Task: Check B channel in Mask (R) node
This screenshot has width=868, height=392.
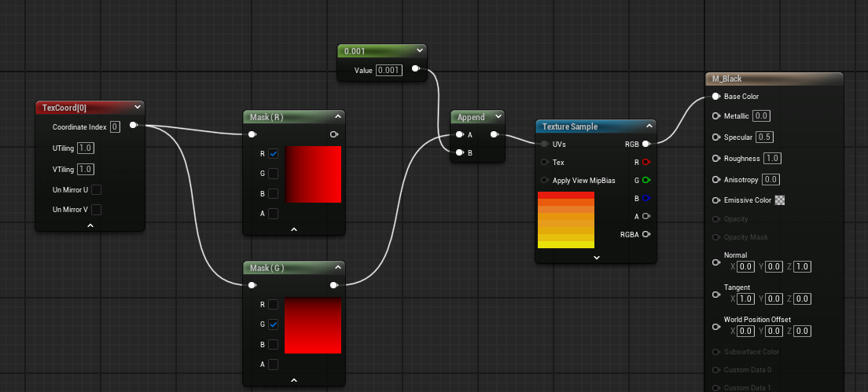Action: (x=273, y=193)
